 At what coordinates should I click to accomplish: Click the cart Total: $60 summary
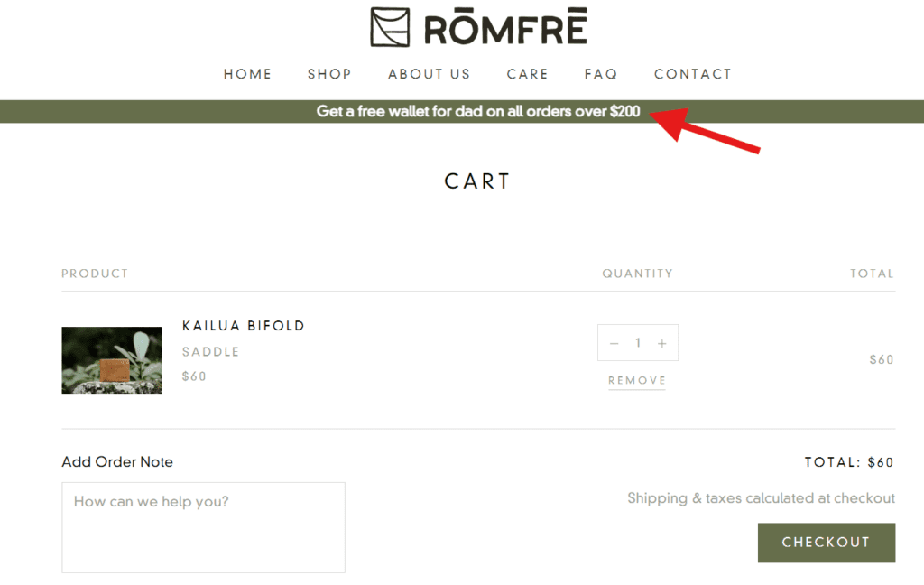849,462
